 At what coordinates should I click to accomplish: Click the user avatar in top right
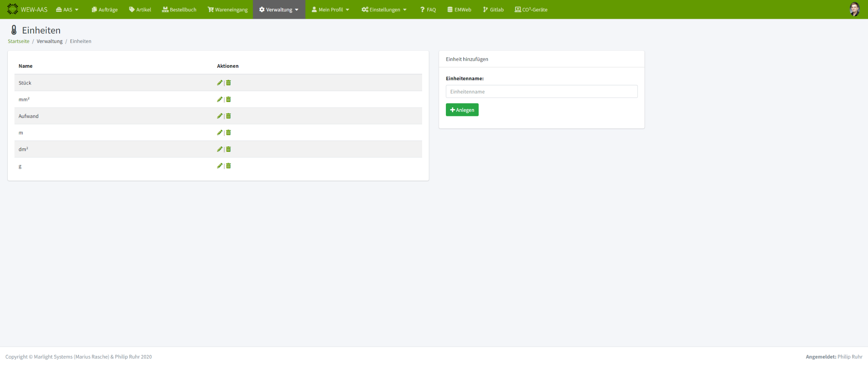[854, 9]
